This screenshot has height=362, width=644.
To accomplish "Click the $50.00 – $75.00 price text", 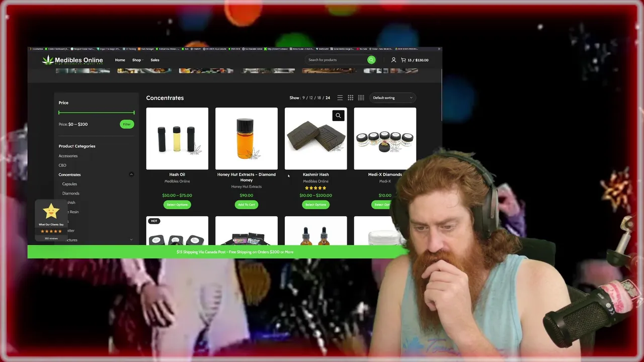I will coord(177,195).
